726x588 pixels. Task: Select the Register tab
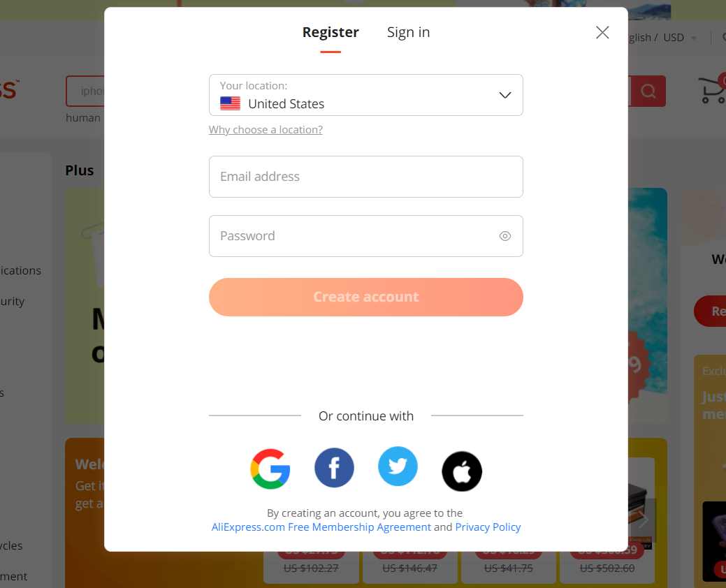click(331, 32)
